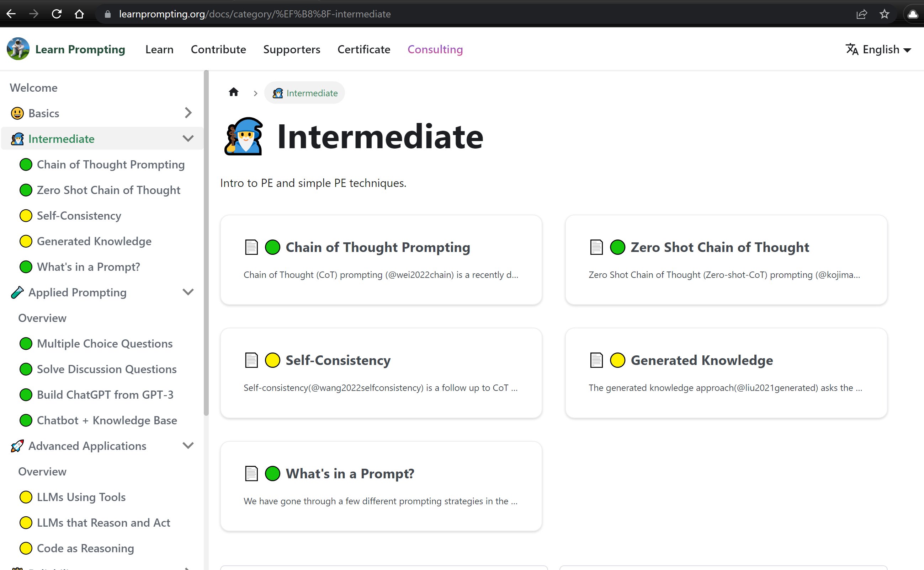Open the Consulting link in navbar
This screenshot has height=570, width=924.
[435, 49]
